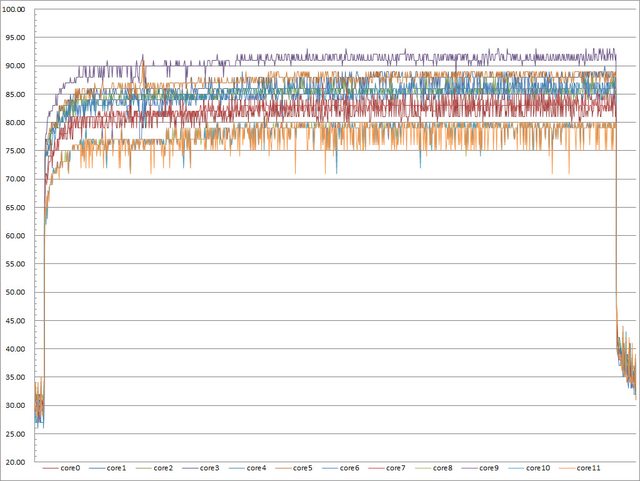Screen dimensions: 640x481
Task: Click the core2 legend label
Action: [x=164, y=469]
